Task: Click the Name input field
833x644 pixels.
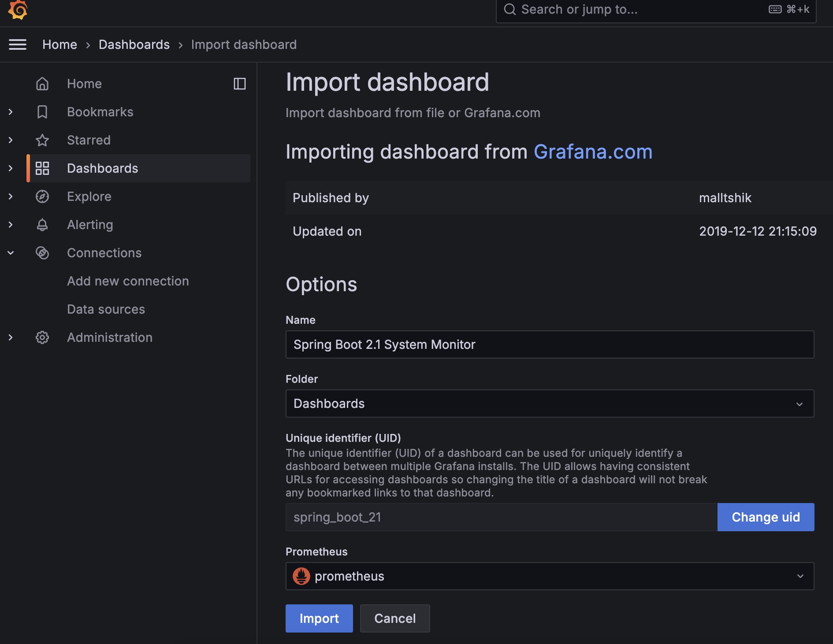Action: pos(550,344)
